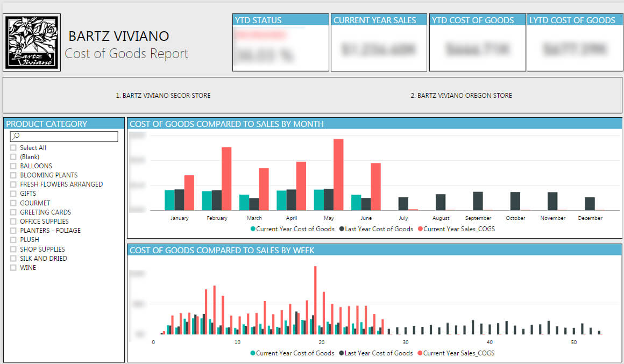Click the May sales bar in monthly chart
Viewport: 624px width, 364px height.
338,175
